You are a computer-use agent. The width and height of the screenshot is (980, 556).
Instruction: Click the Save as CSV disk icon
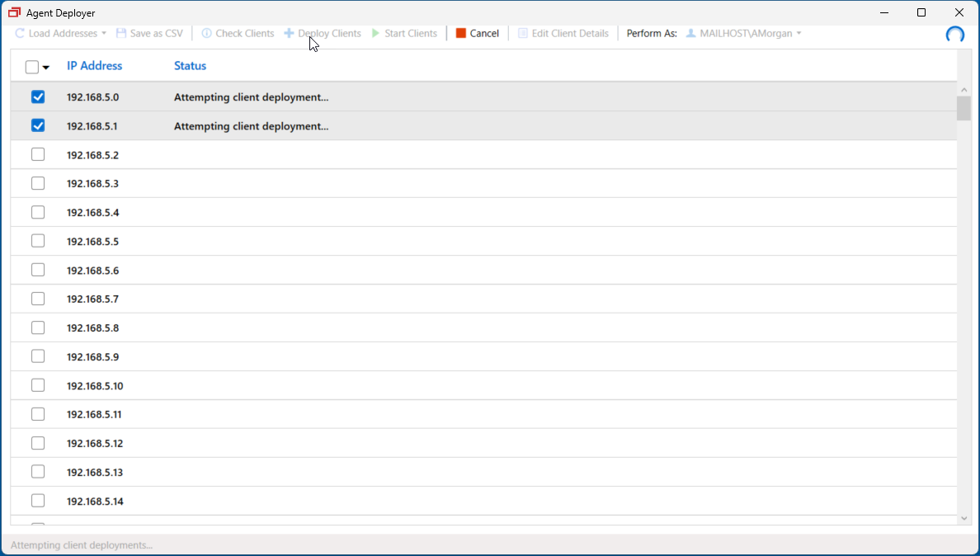click(121, 33)
